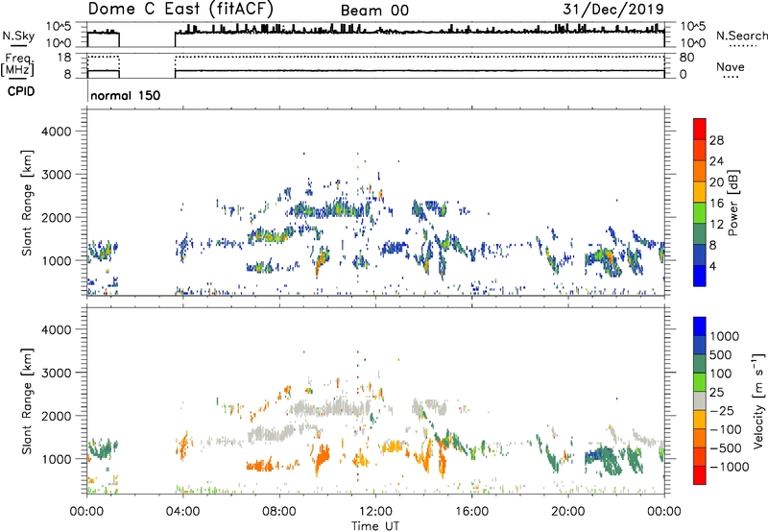Pick the light green segment of the Power colorbar

tap(700, 213)
